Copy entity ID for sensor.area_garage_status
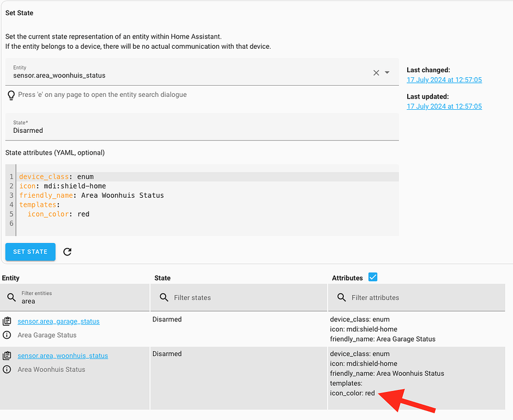 point(7,321)
